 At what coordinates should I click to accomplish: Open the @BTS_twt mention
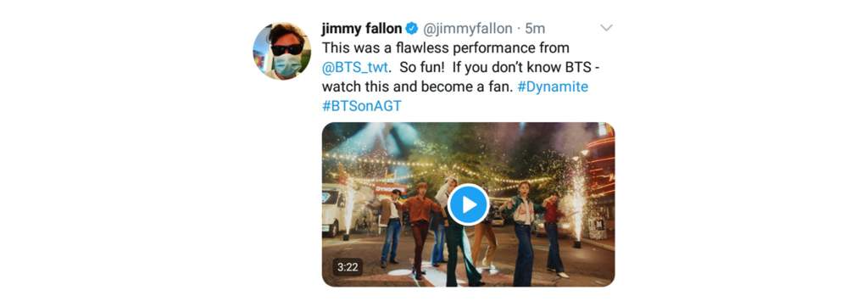point(357,68)
